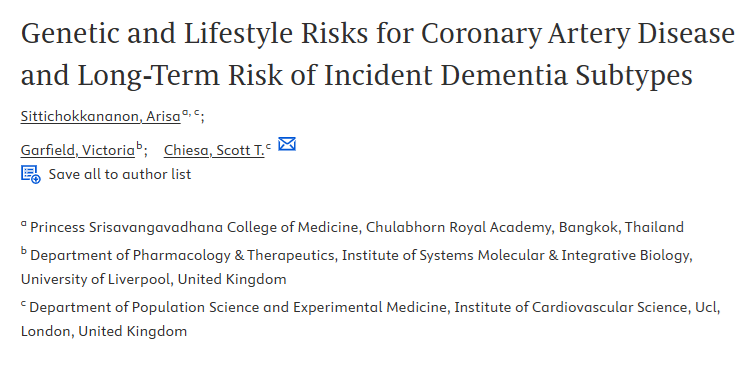
Task: Click the 'a' footnote marker before Princess Srisavangavadhana
Action: tap(24, 224)
